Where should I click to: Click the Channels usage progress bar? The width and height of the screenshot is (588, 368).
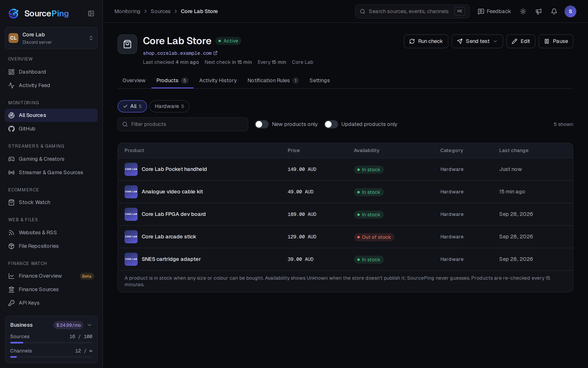(x=51, y=357)
